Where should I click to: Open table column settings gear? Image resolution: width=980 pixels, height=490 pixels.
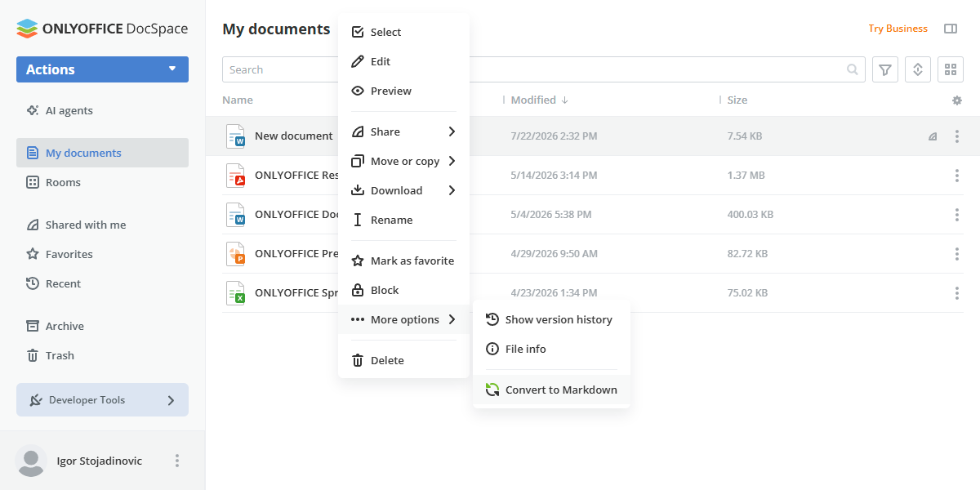click(957, 100)
